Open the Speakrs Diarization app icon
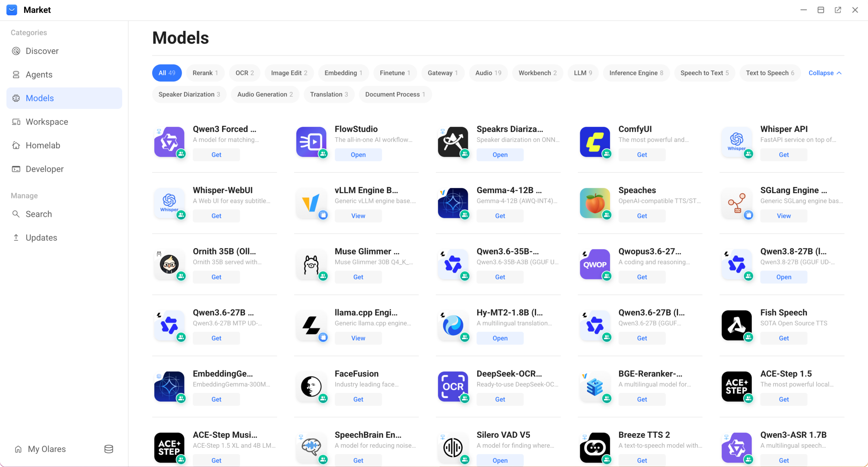 tap(453, 142)
